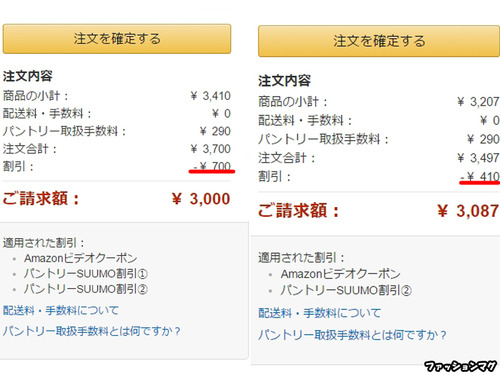Select right パントリーSUUMO割引② discount entry

click(x=346, y=290)
